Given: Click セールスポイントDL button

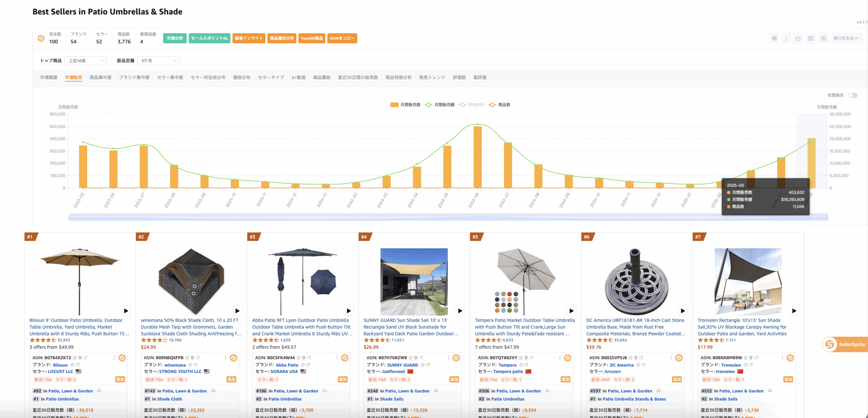Looking at the screenshot, I should (x=210, y=38).
